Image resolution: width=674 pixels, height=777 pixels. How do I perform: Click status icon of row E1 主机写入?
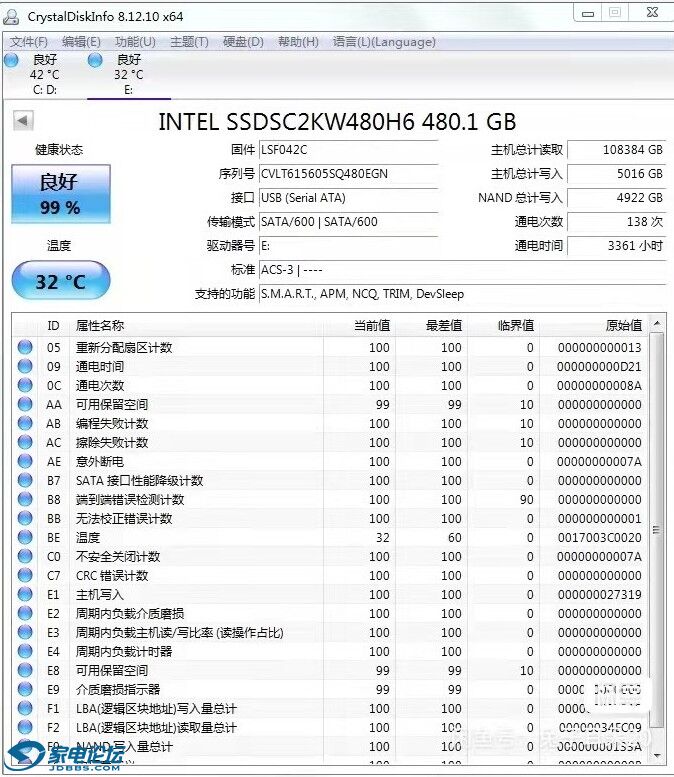point(25,594)
